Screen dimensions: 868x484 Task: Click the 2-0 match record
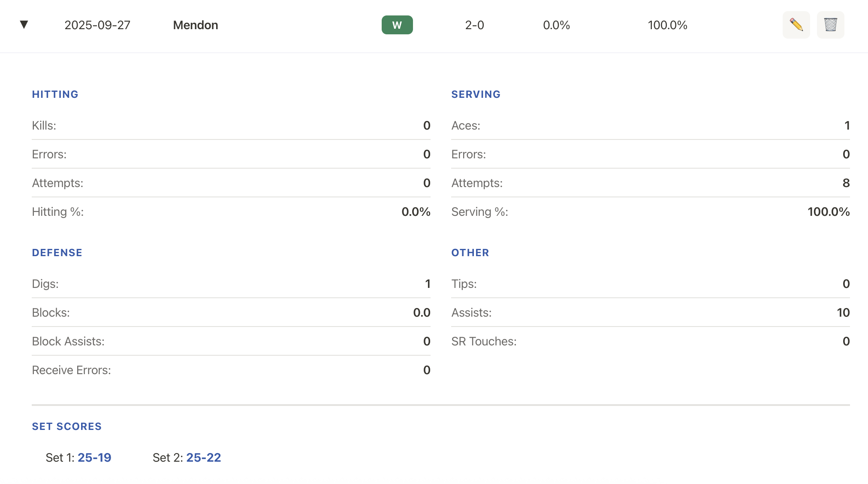[474, 25]
